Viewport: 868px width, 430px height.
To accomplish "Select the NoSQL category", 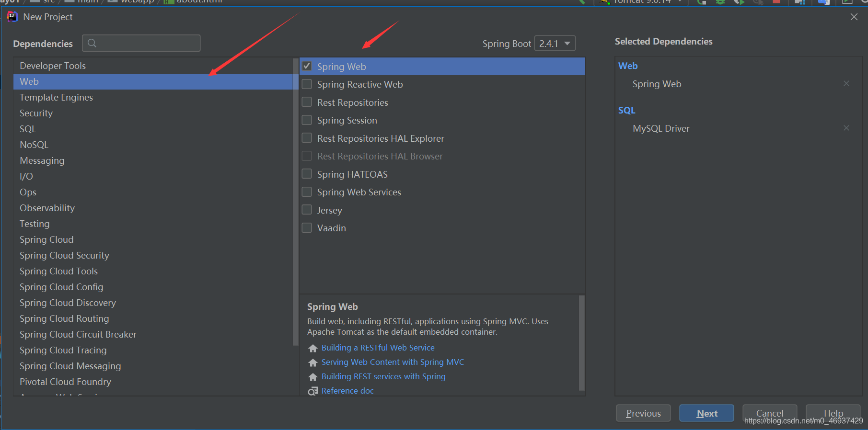I will click(153, 145).
